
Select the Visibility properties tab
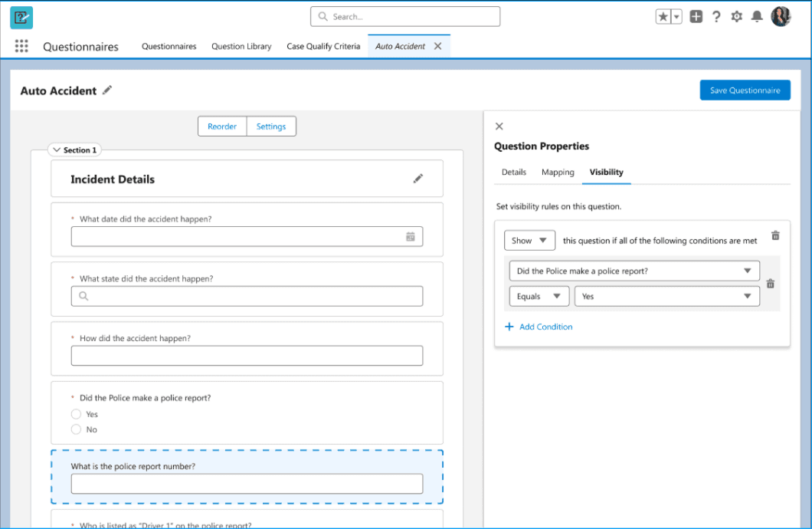(x=607, y=172)
